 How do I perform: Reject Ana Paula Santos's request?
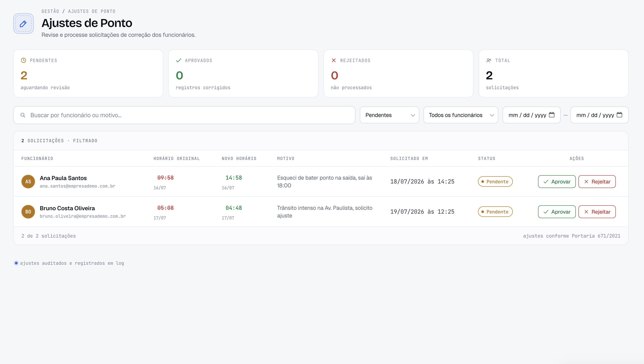(597, 182)
